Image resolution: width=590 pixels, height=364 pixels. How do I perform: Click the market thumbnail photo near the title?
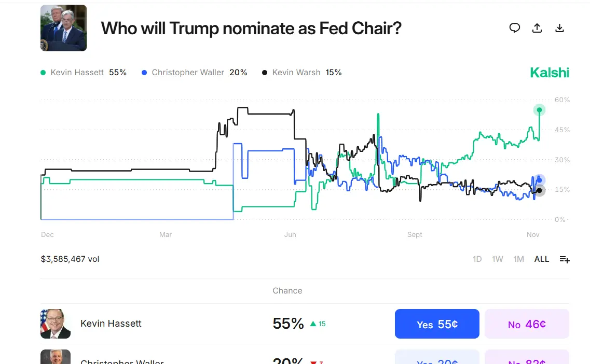coord(63,27)
